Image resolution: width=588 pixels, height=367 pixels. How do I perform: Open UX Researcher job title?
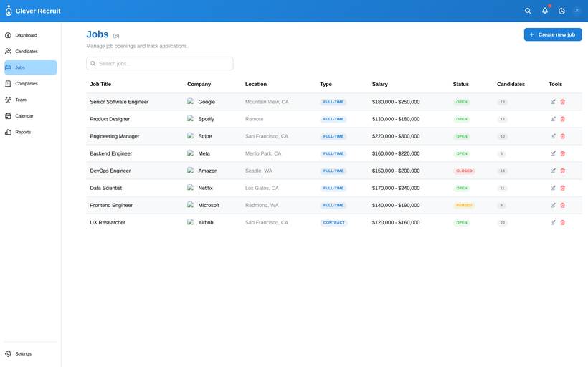108,222
